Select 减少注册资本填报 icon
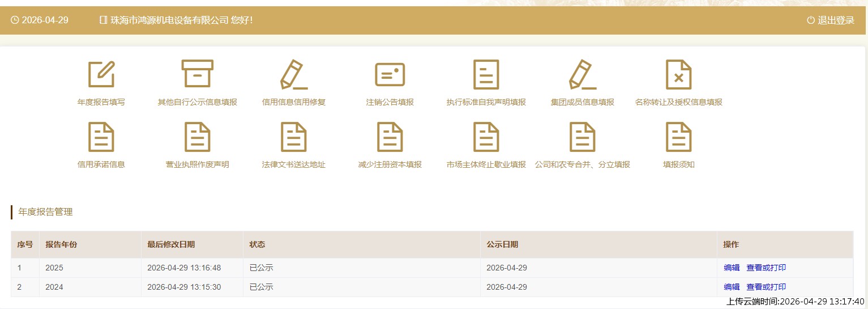 [x=390, y=137]
